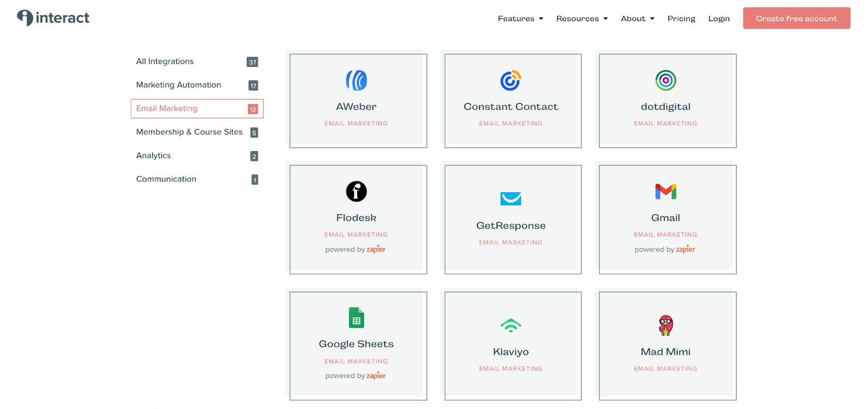Click EMAIL MARKETING label under GetResponse
This screenshot has height=409, width=868.
click(x=510, y=243)
